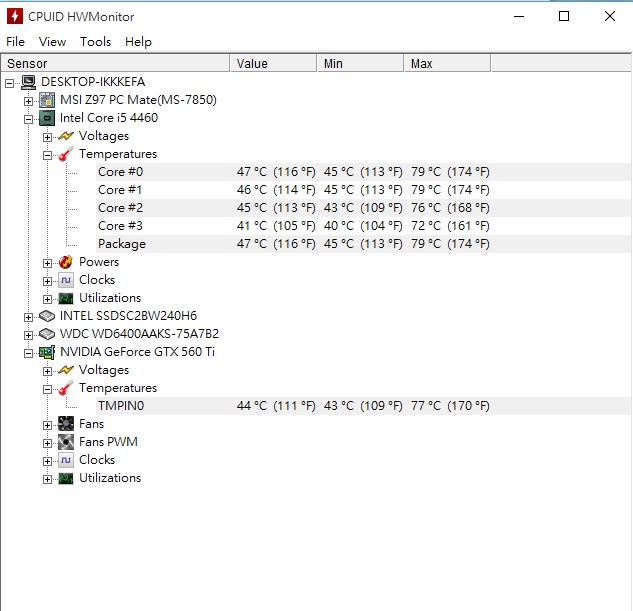Screen dimensions: 633x611
Task: Select the NVIDIA GeForce GTX 560 Ti label
Action: [137, 352]
